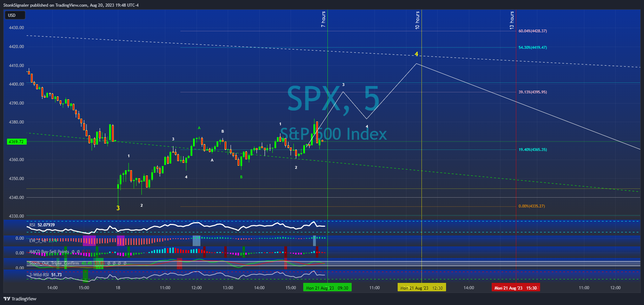Select the 54.30%(4419.47) Fibonacci level label
The width and height of the screenshot is (644, 305).
pyautogui.click(x=532, y=47)
